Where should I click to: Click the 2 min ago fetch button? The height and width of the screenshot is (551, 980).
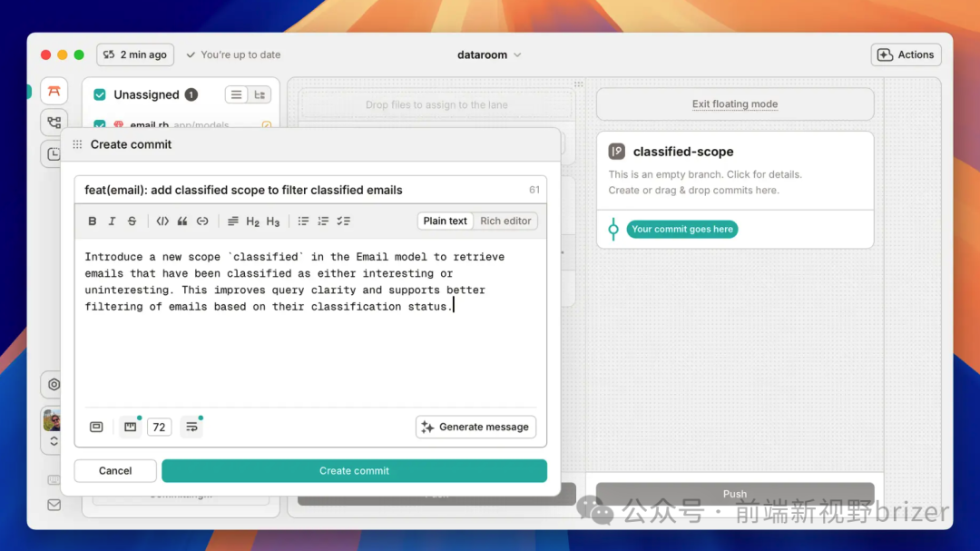tap(135, 54)
